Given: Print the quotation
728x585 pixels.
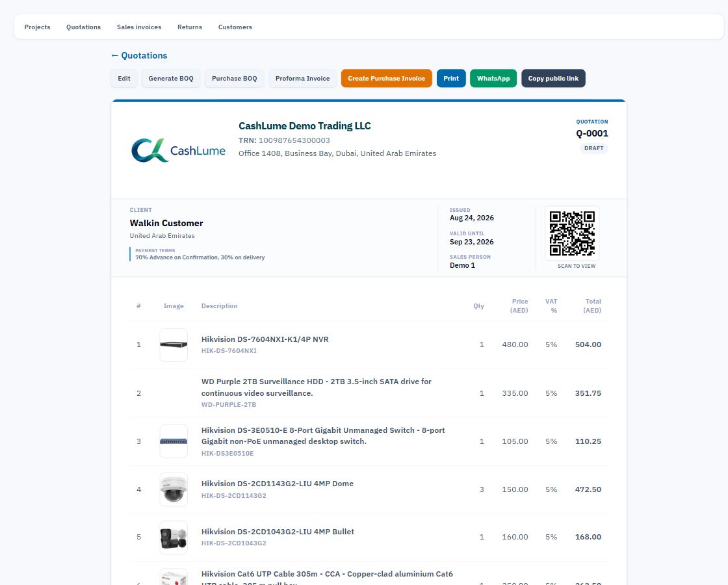Looking at the screenshot, I should (451, 79).
